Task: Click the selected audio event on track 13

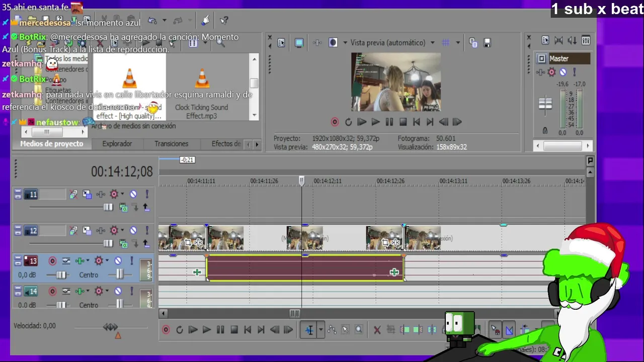Action: [305, 267]
